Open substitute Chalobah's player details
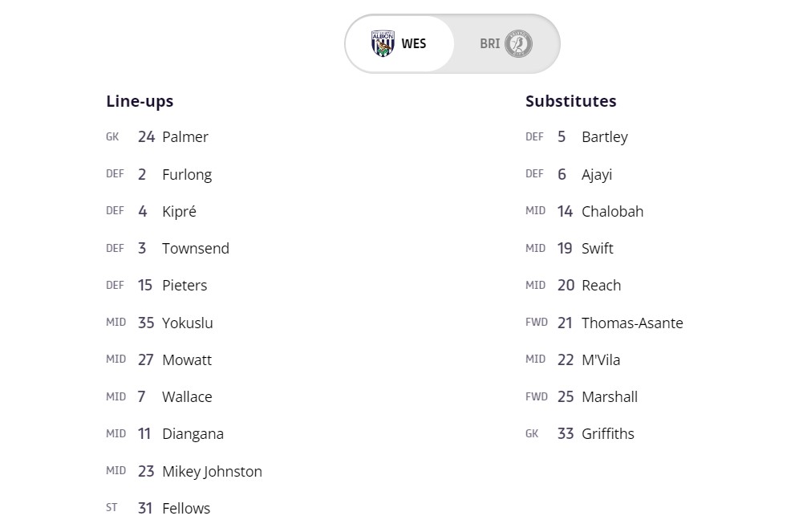This screenshot has width=807, height=532. pyautogui.click(x=612, y=211)
